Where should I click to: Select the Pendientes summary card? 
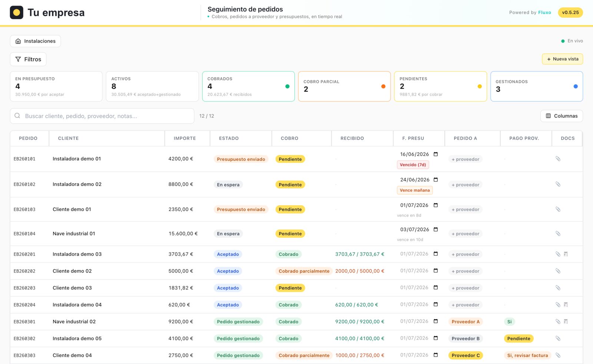coord(440,86)
